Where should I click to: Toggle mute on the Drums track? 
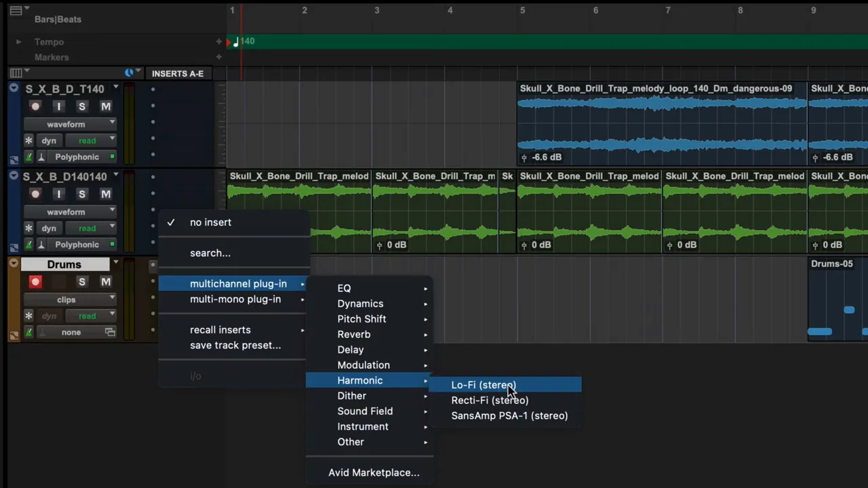coord(106,282)
